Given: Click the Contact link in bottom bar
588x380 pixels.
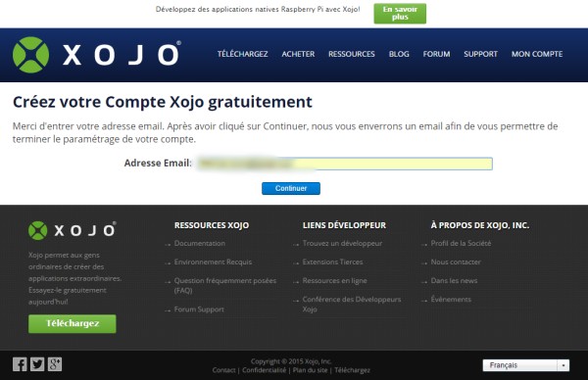Looking at the screenshot, I should point(223,370).
